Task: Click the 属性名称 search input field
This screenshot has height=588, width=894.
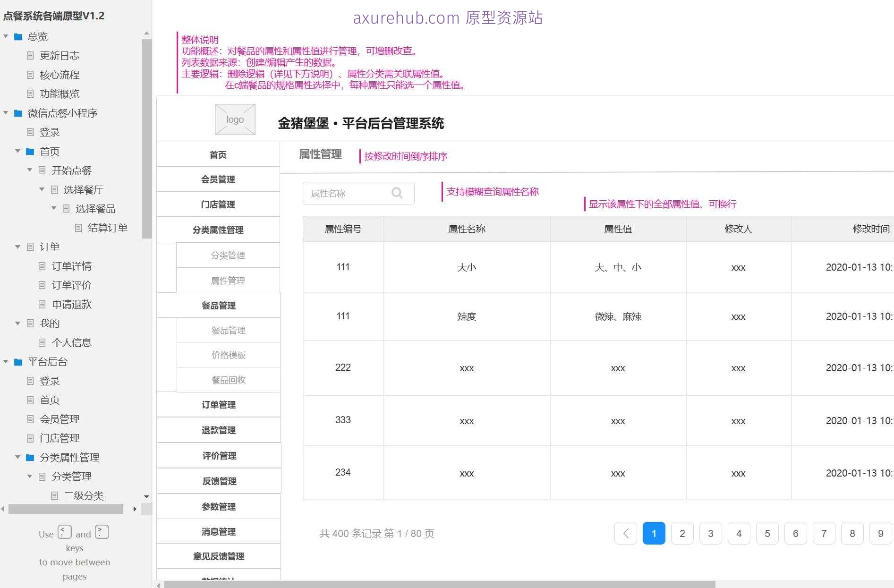Action: click(358, 193)
